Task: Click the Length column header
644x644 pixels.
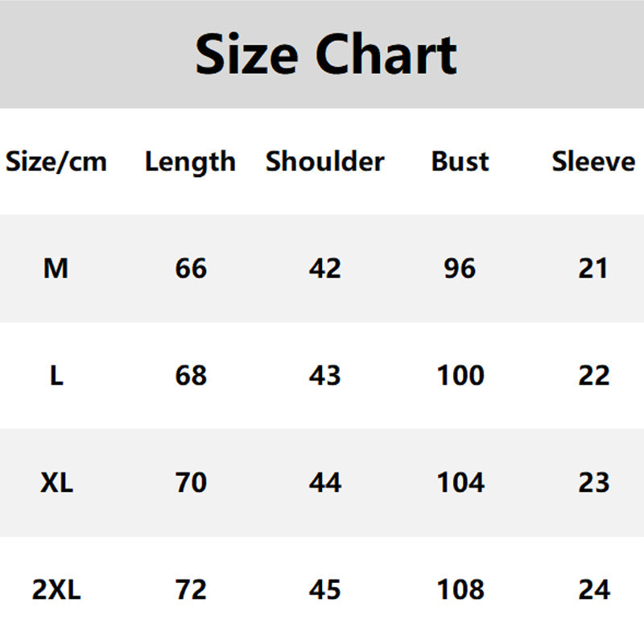Action: (x=190, y=162)
